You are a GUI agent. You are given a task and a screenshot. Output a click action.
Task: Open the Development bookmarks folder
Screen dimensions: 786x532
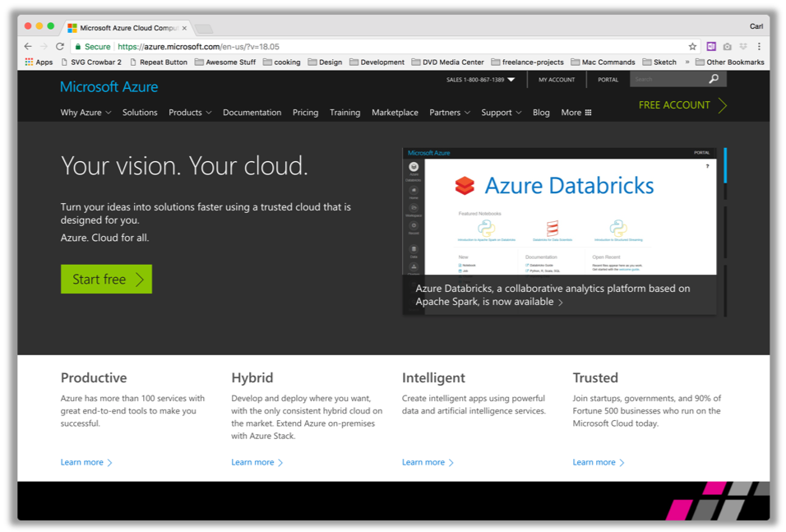(377, 62)
